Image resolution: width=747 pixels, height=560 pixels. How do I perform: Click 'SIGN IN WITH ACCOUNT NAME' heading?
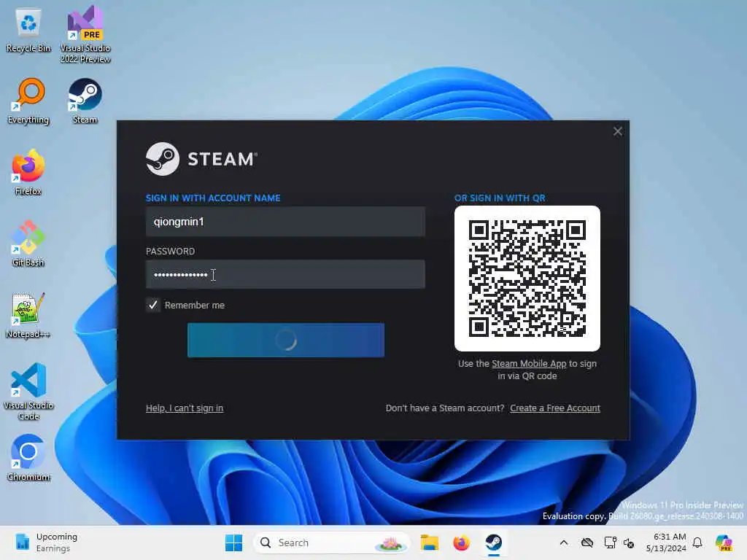(213, 198)
